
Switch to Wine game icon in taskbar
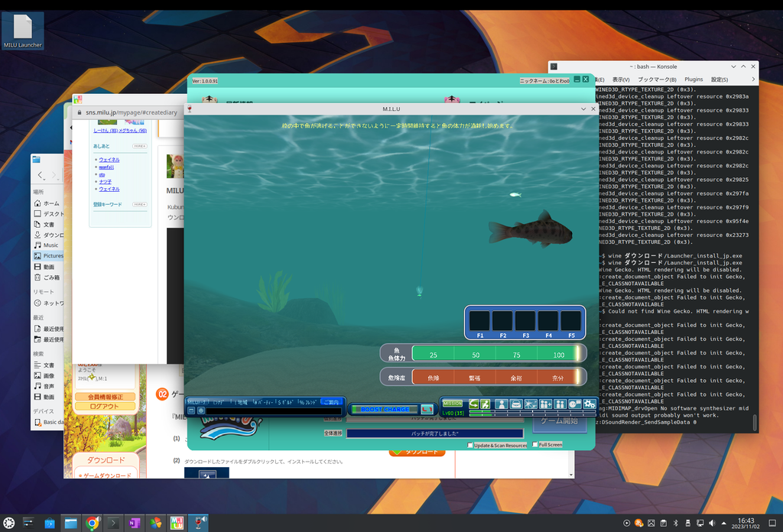tap(198, 523)
